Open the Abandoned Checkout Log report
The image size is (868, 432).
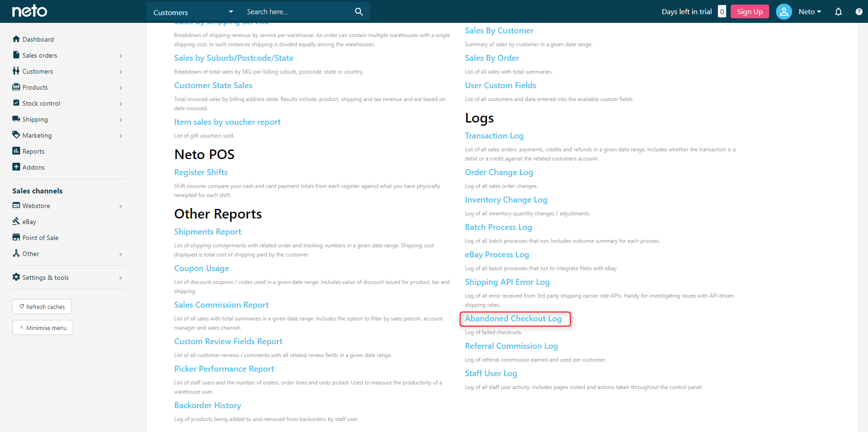[x=513, y=319]
